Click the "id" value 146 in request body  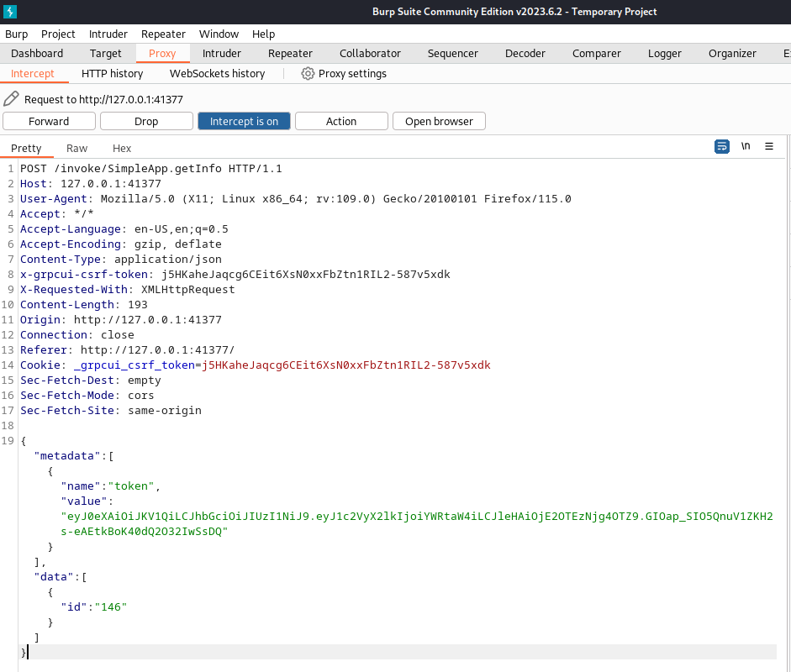pos(113,607)
